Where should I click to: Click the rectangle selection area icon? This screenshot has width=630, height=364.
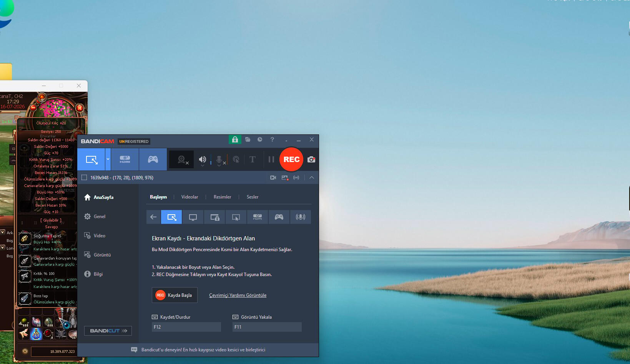point(84,177)
